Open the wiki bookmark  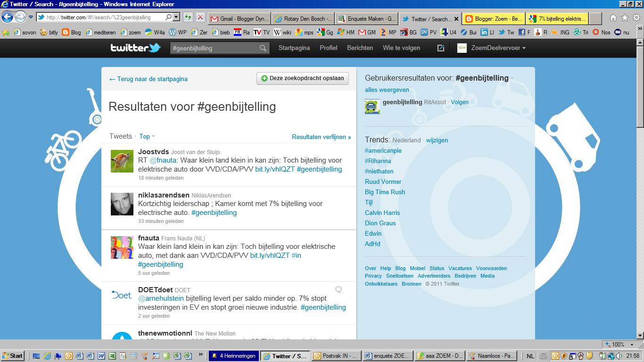(282, 33)
